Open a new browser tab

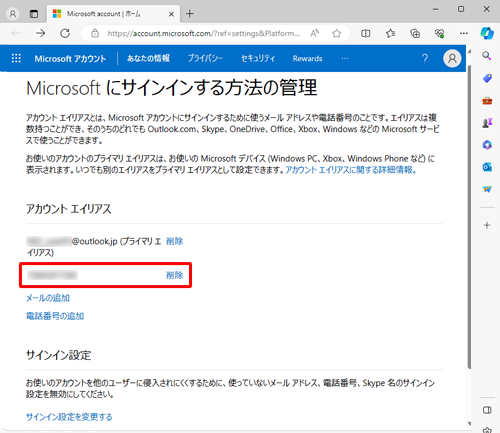(x=190, y=14)
